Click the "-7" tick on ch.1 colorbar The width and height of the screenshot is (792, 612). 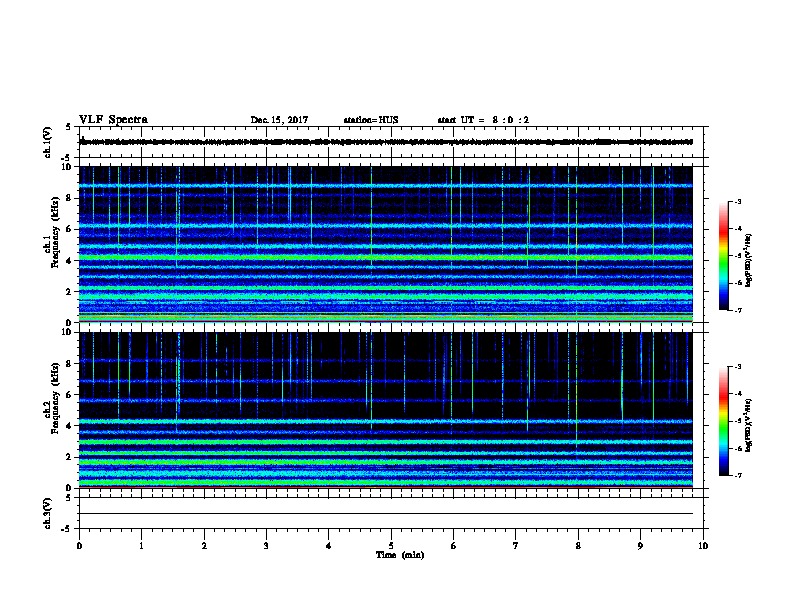738,311
